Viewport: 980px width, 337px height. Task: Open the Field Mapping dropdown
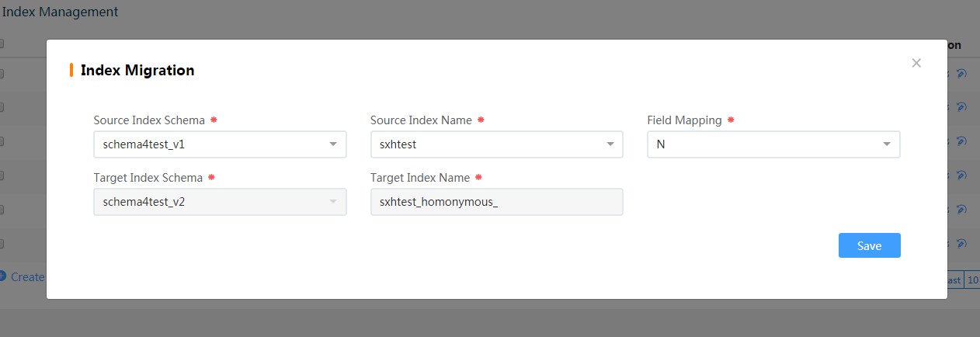tap(773, 144)
